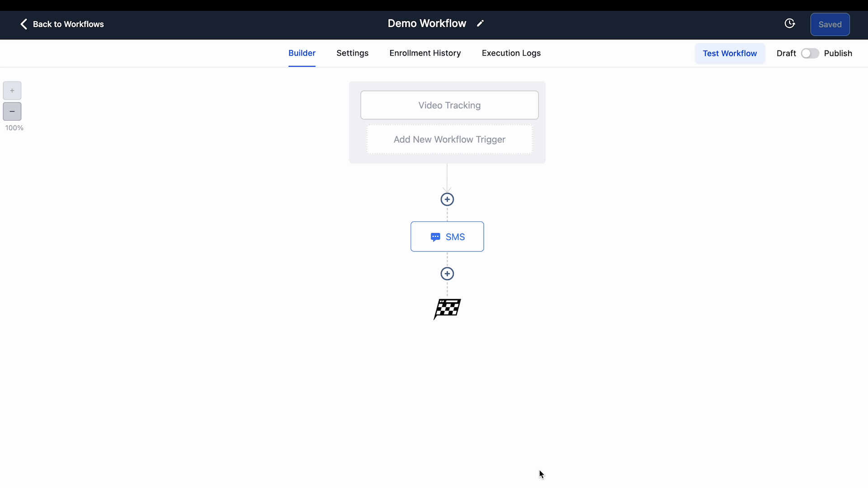Image resolution: width=868 pixels, height=488 pixels.
Task: Toggle the Draft/Publish switch
Action: coord(810,53)
